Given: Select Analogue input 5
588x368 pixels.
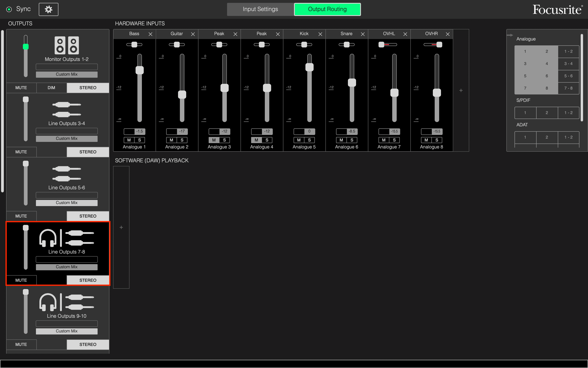Looking at the screenshot, I should coord(525,76).
